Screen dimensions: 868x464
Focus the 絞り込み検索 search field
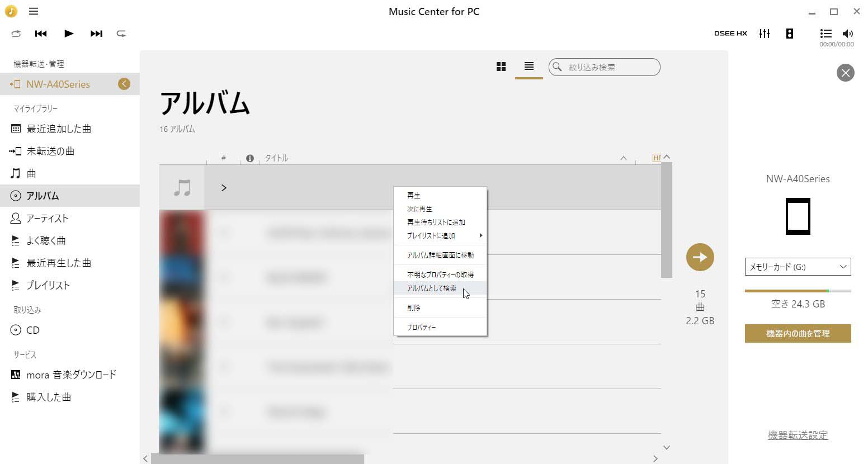(604, 67)
